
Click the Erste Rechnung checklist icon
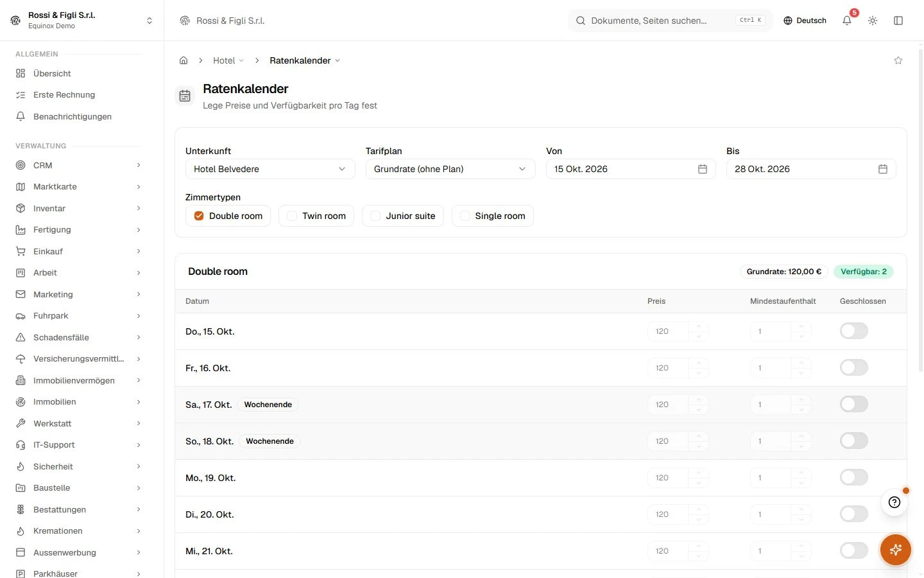click(x=21, y=95)
